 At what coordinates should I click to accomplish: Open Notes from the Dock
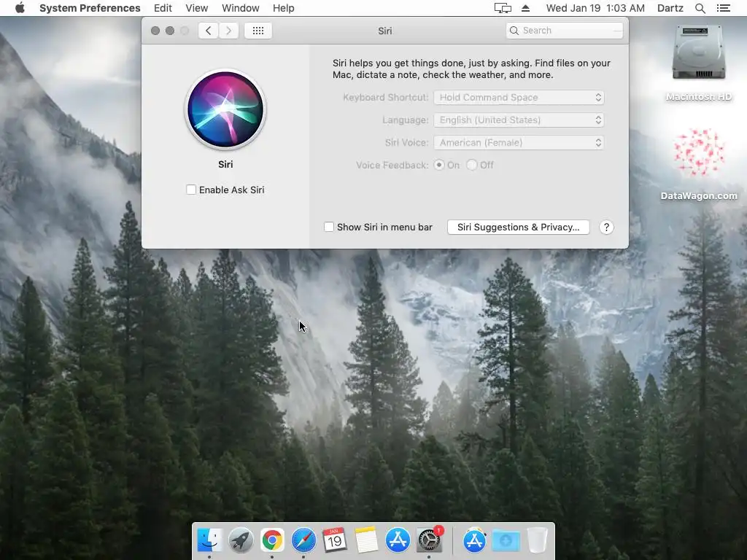366,540
